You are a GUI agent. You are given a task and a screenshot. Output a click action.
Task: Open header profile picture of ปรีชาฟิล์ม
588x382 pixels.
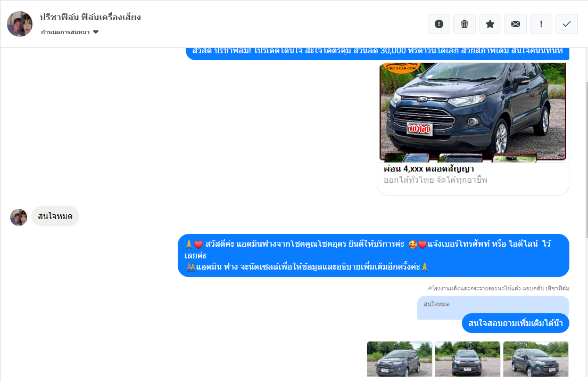point(20,23)
